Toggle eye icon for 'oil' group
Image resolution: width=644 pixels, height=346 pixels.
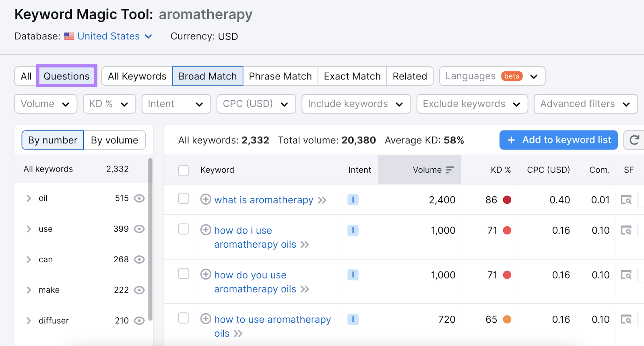click(x=139, y=198)
